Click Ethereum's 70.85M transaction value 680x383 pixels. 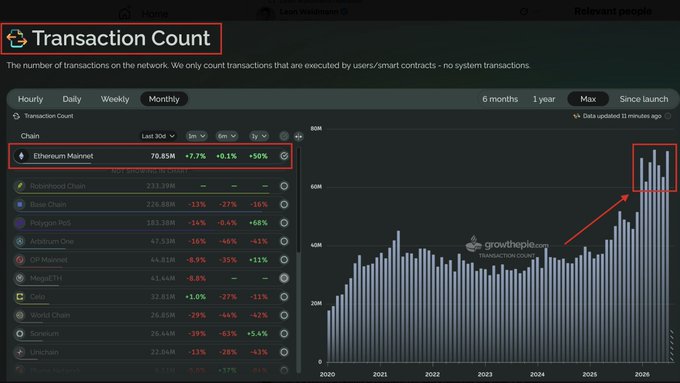(163, 156)
